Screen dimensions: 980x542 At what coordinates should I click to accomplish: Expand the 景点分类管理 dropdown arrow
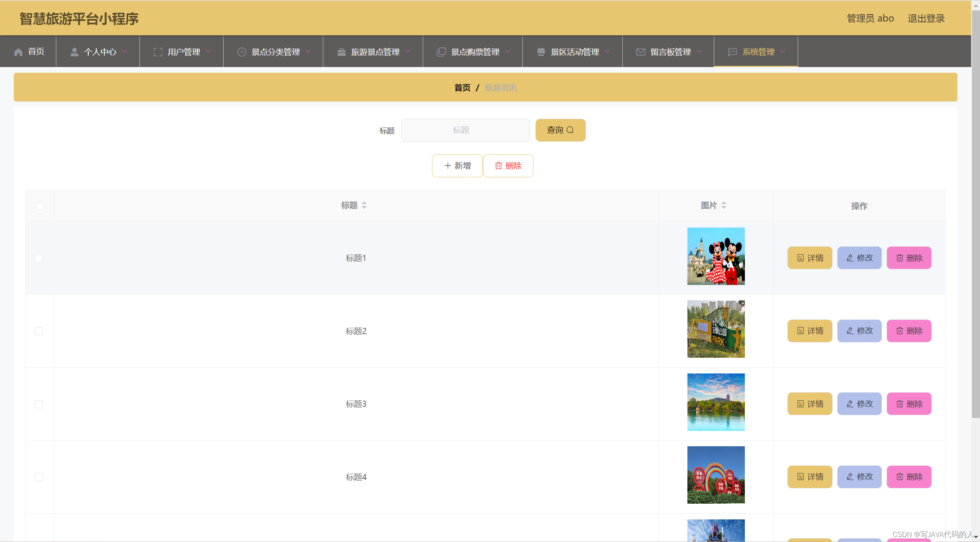coord(308,51)
